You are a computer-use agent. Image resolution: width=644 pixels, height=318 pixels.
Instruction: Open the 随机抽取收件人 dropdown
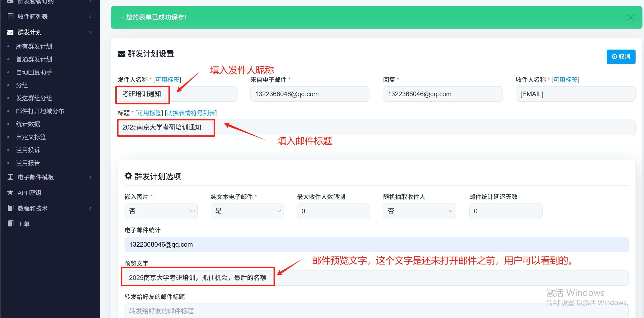(x=419, y=211)
